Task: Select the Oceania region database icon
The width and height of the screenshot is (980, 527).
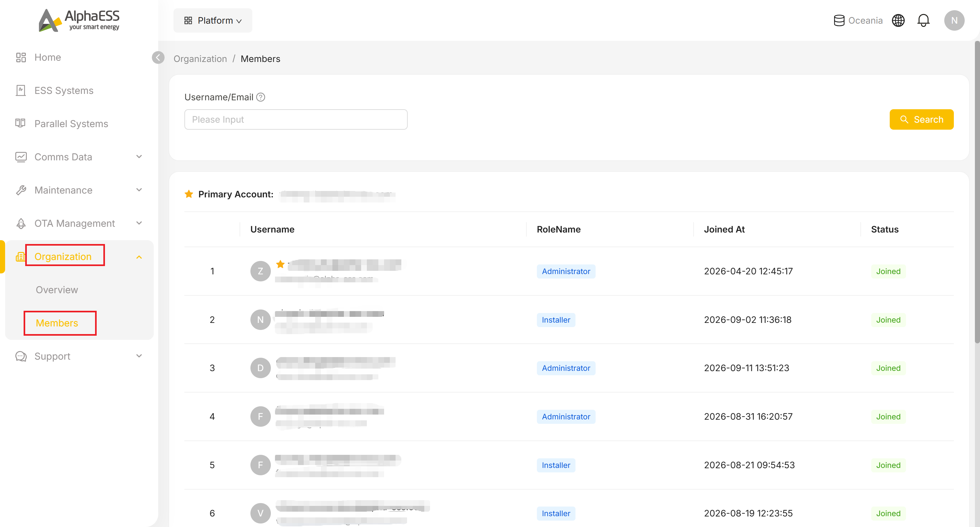Action: (839, 20)
